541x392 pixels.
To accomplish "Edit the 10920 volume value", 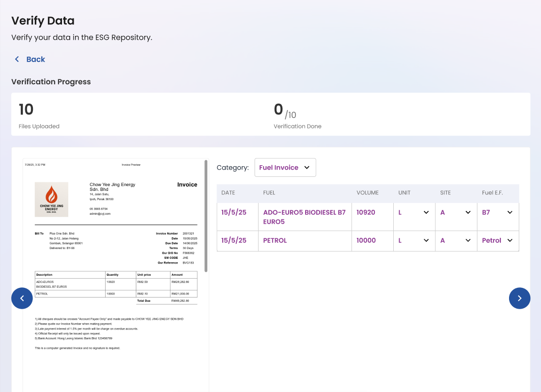I will pyautogui.click(x=366, y=212).
